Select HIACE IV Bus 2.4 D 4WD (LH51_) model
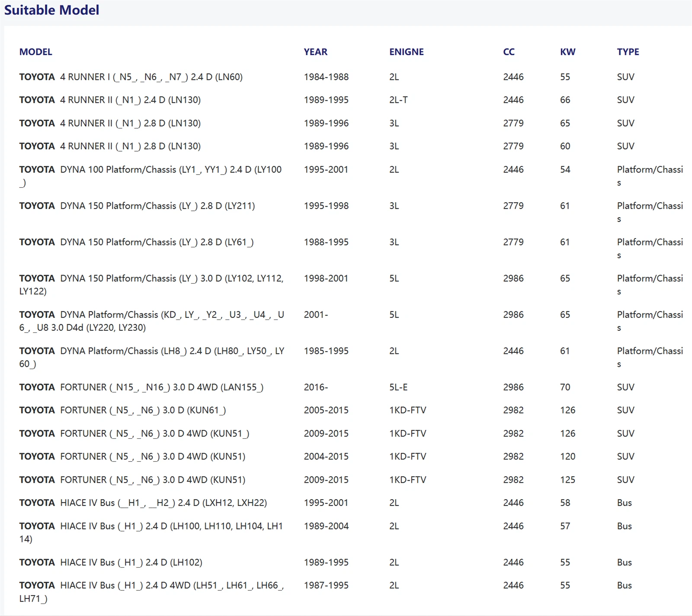This screenshot has width=692, height=616. click(151, 592)
